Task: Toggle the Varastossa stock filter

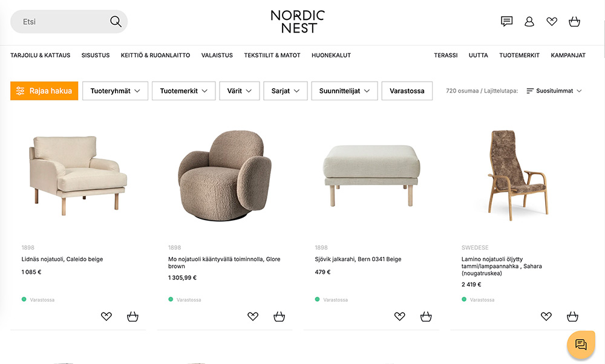Action: [407, 91]
